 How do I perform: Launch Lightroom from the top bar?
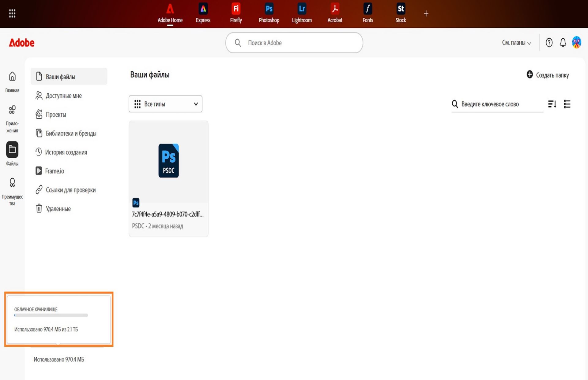302,9
